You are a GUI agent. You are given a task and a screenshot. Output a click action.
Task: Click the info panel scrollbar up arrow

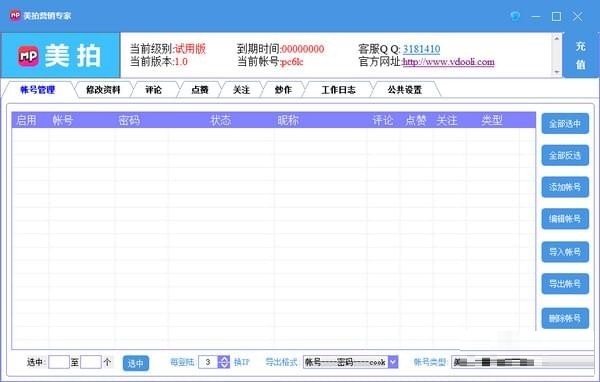[557, 38]
